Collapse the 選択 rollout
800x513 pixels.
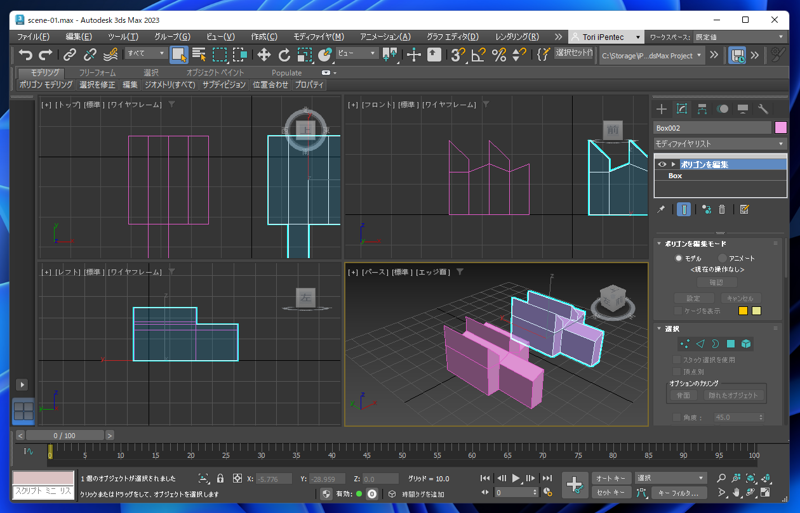(659, 329)
